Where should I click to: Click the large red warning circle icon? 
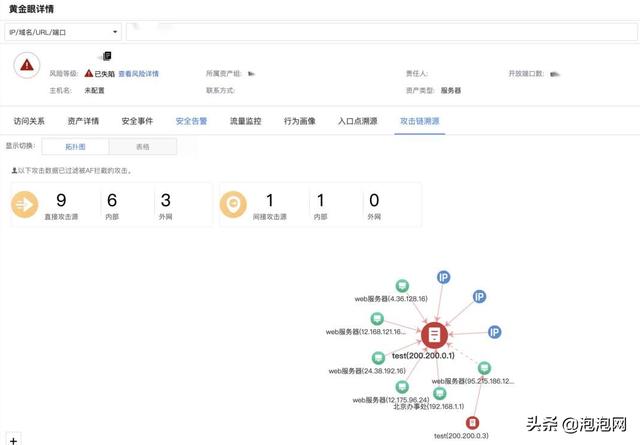point(27,65)
